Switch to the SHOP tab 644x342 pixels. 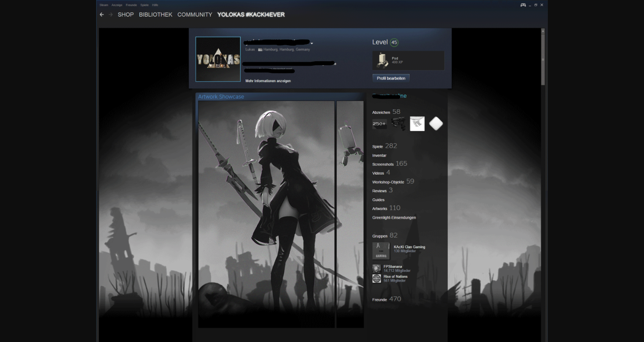pyautogui.click(x=126, y=15)
